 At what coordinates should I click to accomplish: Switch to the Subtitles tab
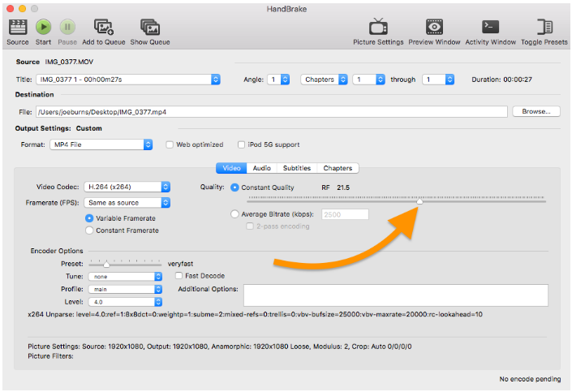click(x=297, y=168)
